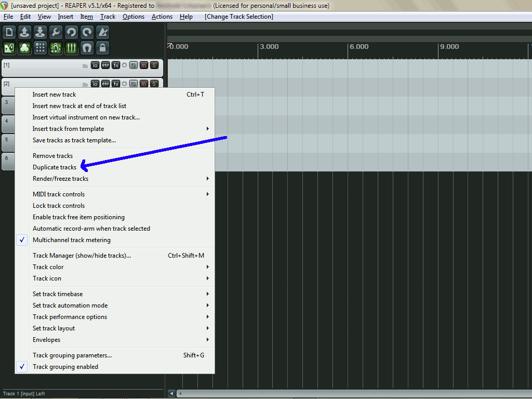The height and width of the screenshot is (399, 532).
Task: Expand Insert track from template submenu
Action: coord(115,129)
